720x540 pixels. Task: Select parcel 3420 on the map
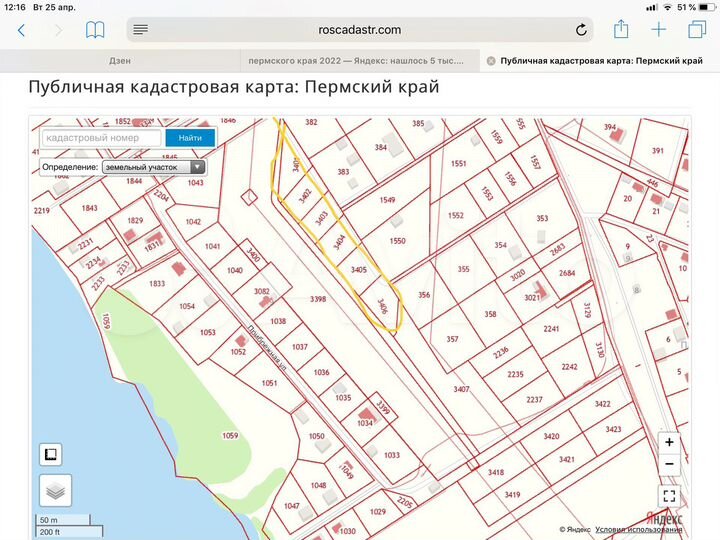tap(551, 436)
